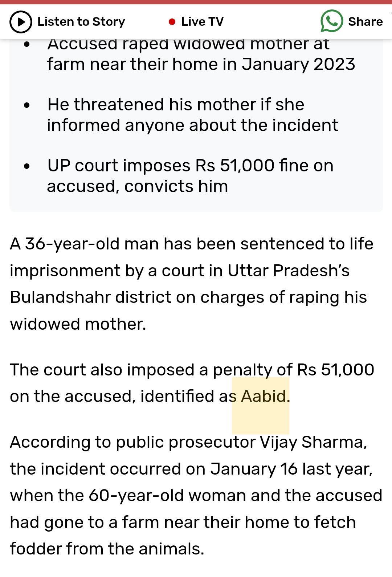Select bullet about January 2023 farm incident

tap(201, 54)
